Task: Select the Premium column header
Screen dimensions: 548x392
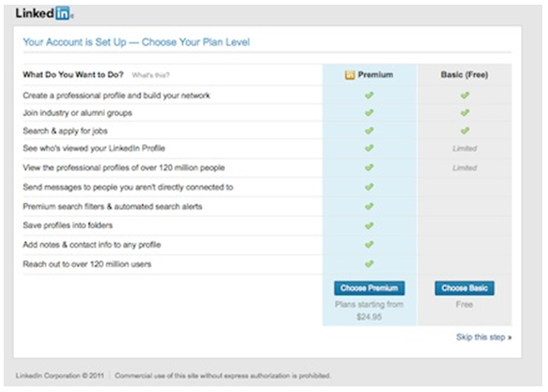Action: tap(369, 75)
